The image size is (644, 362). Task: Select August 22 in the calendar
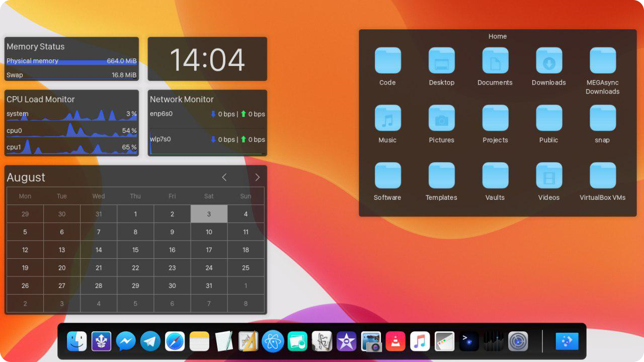[x=135, y=268]
